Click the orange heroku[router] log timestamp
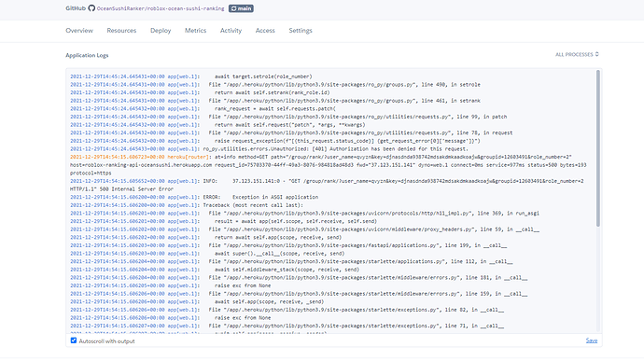This screenshot has height=361, width=644. (117, 157)
